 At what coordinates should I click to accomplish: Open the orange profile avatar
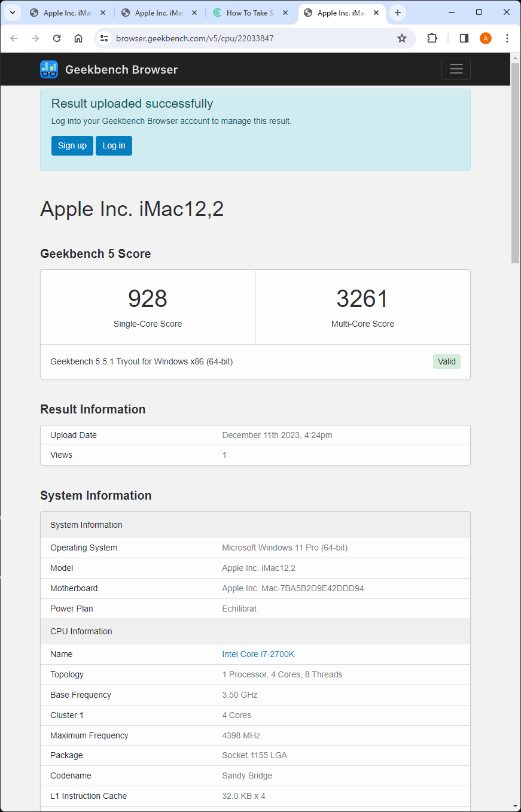(x=485, y=38)
